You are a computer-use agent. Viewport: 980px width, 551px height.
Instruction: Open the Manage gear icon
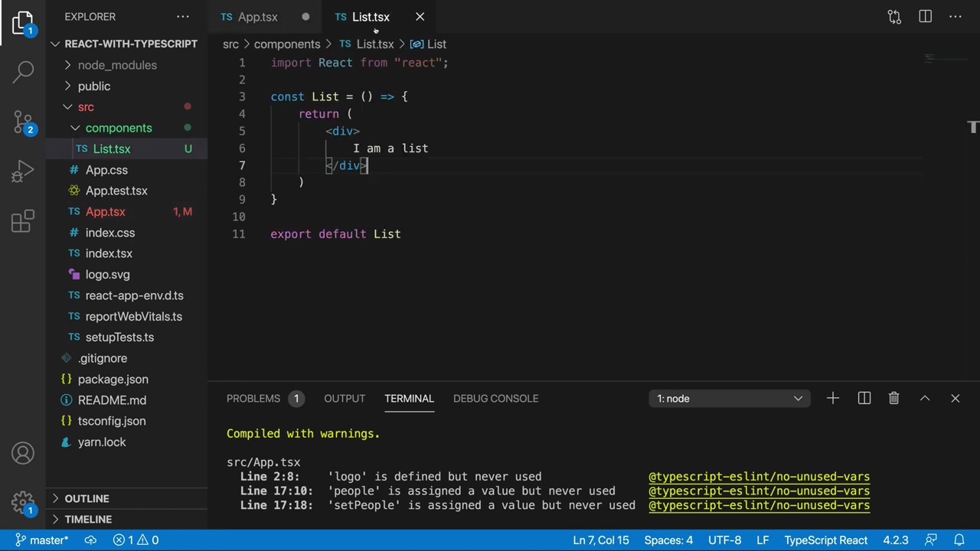23,503
